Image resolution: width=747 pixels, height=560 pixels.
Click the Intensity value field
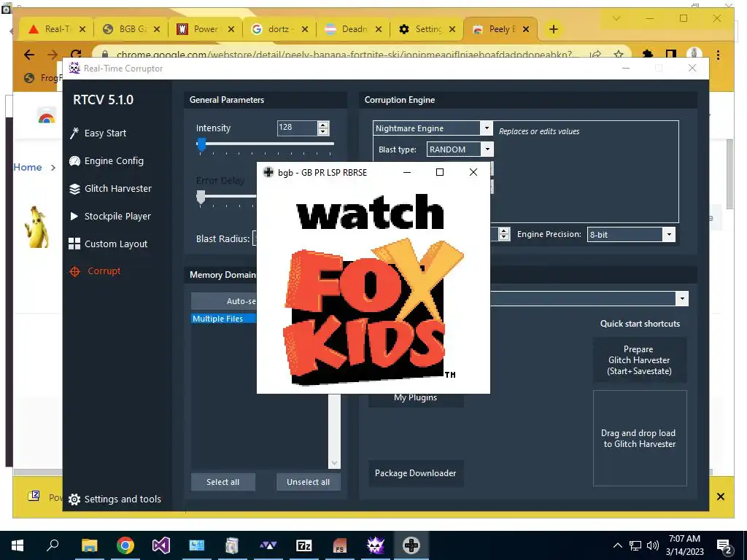[297, 128]
